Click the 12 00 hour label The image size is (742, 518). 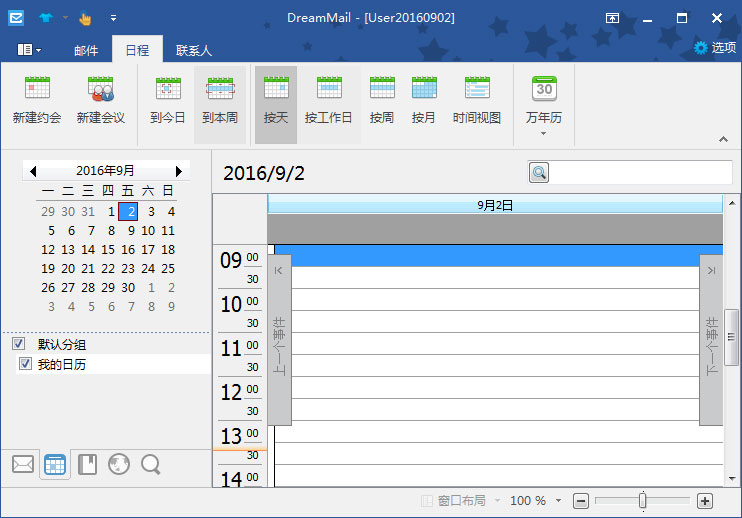click(239, 392)
